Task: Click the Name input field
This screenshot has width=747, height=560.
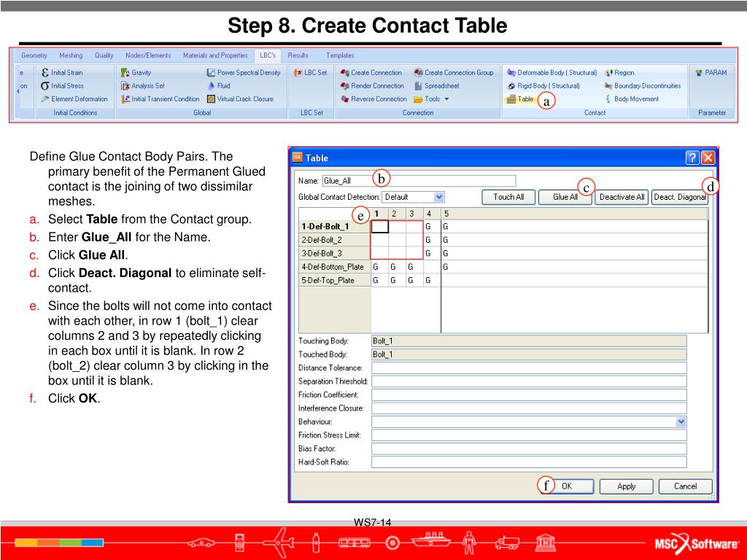Action: (419, 181)
